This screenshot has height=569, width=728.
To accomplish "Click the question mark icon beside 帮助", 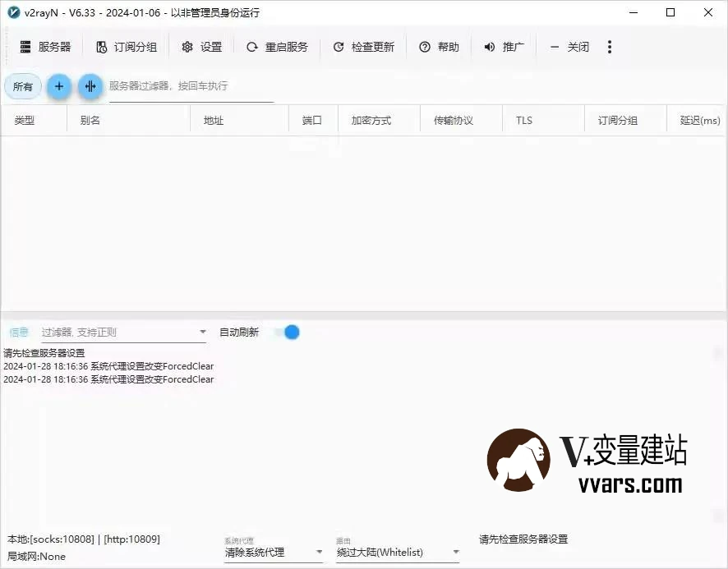I will coord(425,47).
